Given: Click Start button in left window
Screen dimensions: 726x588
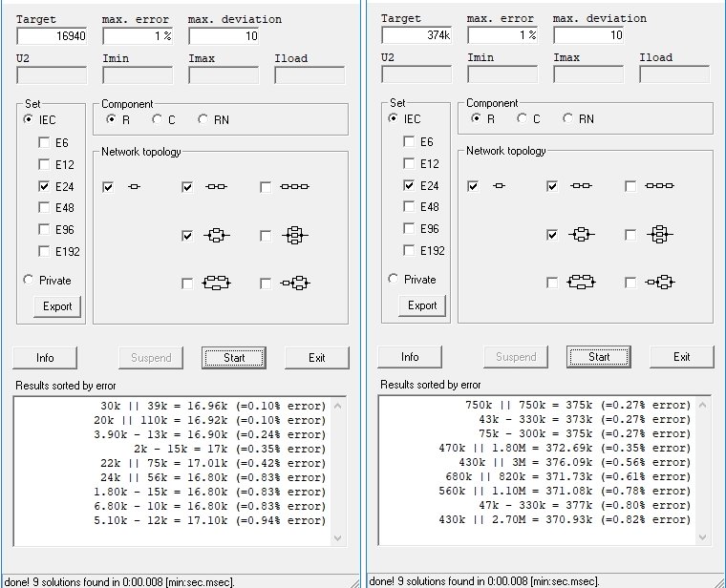Looking at the screenshot, I should click(x=234, y=358).
